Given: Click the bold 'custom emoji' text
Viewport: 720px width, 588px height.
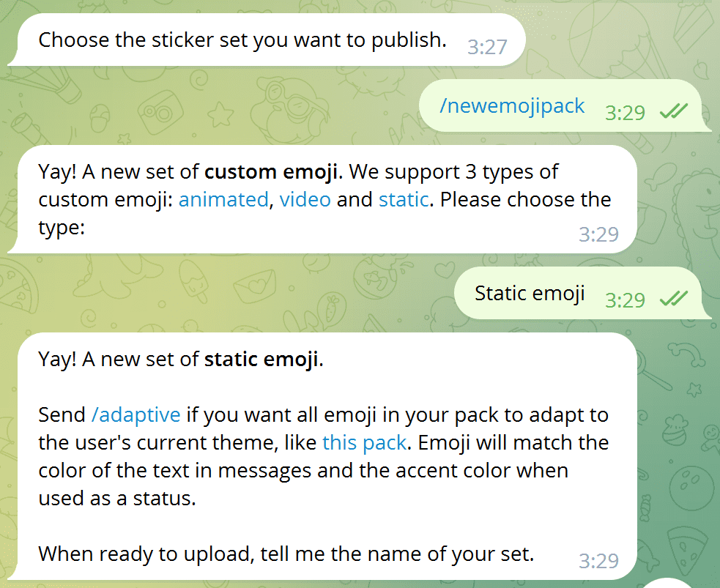Looking at the screenshot, I should (271, 172).
